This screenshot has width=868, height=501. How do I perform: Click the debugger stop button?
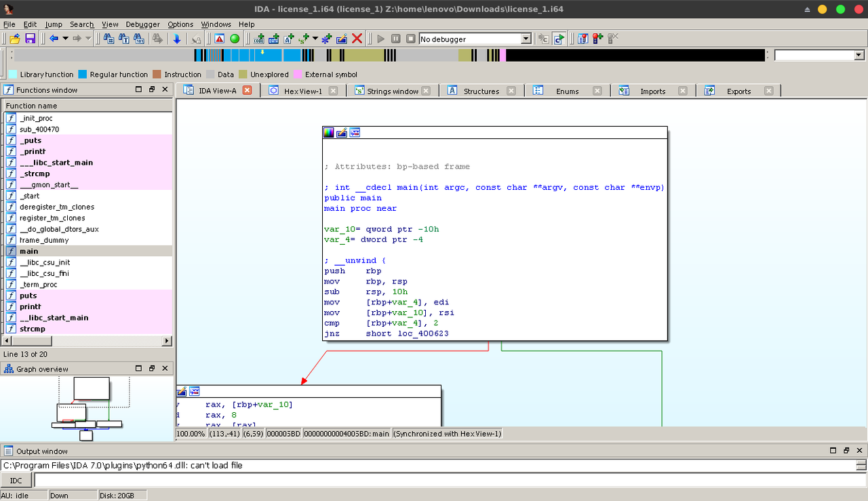[410, 39]
